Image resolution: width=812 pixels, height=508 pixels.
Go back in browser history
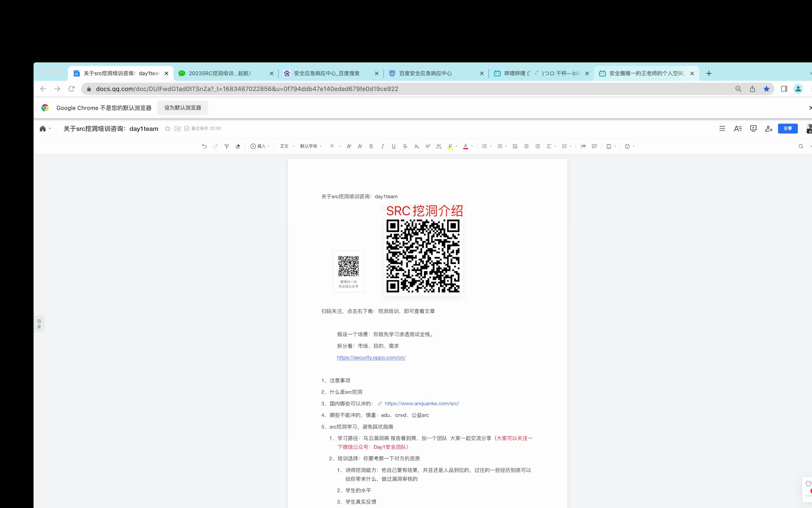pyautogui.click(x=43, y=89)
